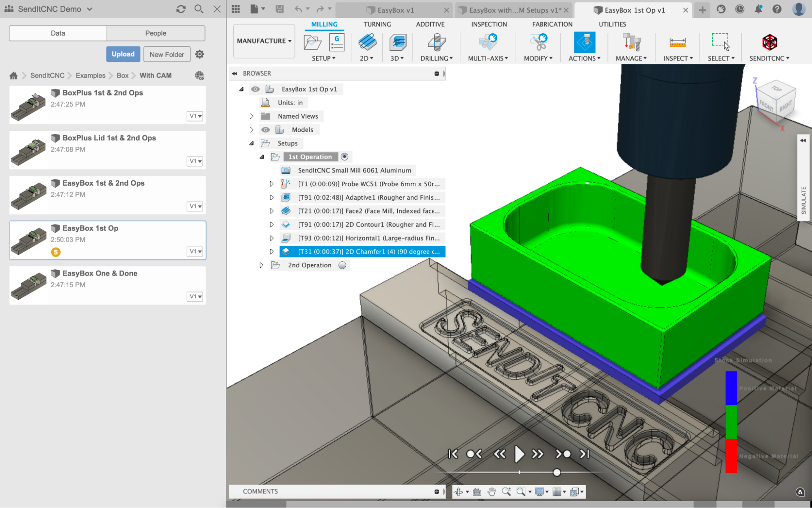Screen dimensions: 812x508
Task: Switch to the TURNING tab
Action: pyautogui.click(x=376, y=24)
